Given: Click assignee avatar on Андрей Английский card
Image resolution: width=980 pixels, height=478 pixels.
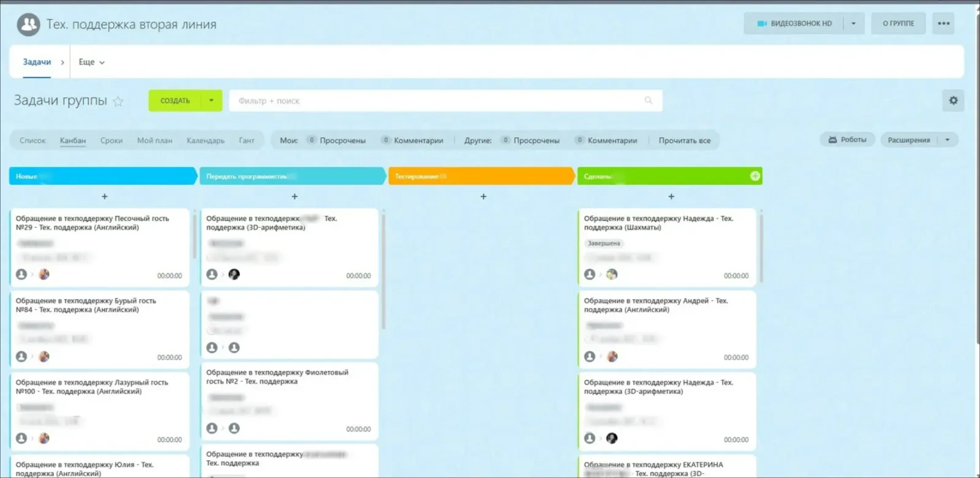Looking at the screenshot, I should pos(612,357).
